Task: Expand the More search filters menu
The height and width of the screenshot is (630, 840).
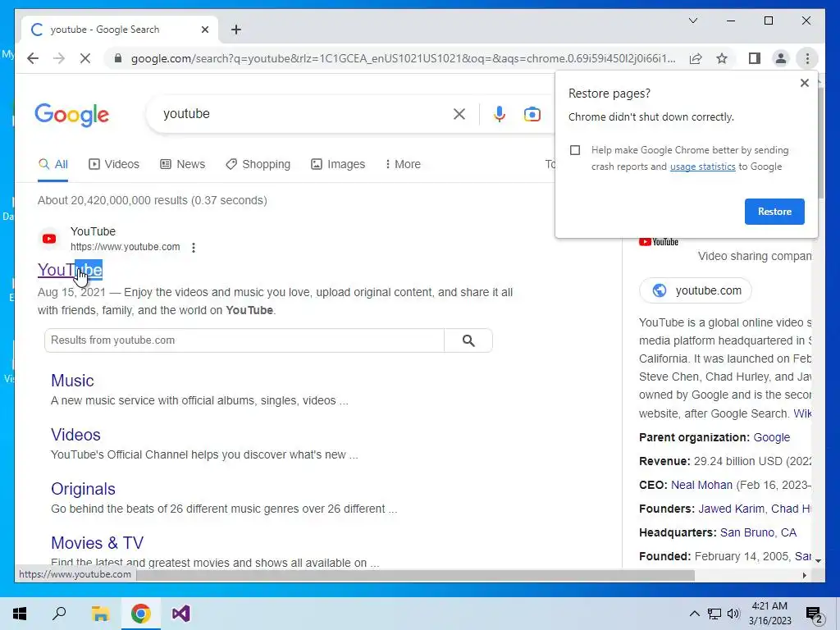Action: (x=403, y=164)
